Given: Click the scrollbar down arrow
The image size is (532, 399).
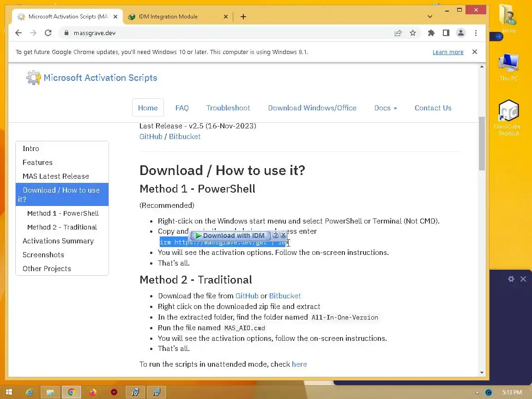Looking at the screenshot, I should (x=482, y=373).
